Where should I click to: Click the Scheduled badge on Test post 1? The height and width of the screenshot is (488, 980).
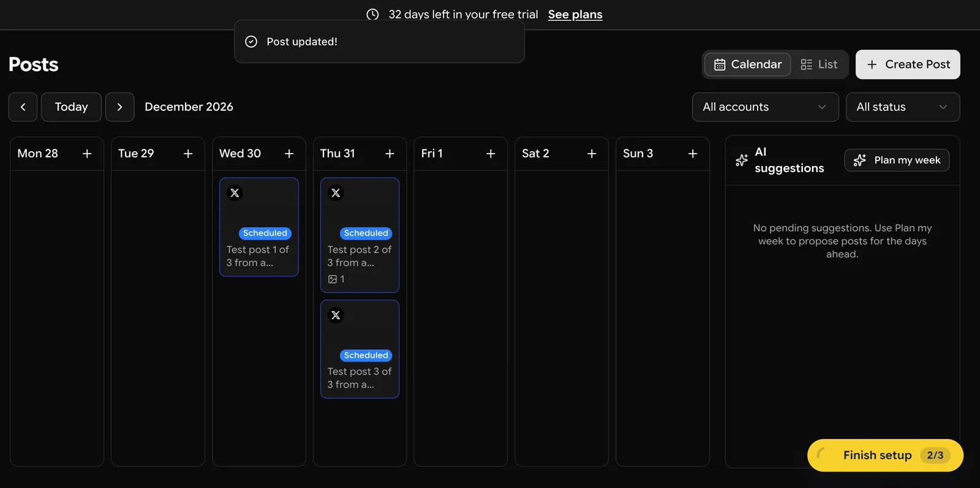pyautogui.click(x=265, y=233)
